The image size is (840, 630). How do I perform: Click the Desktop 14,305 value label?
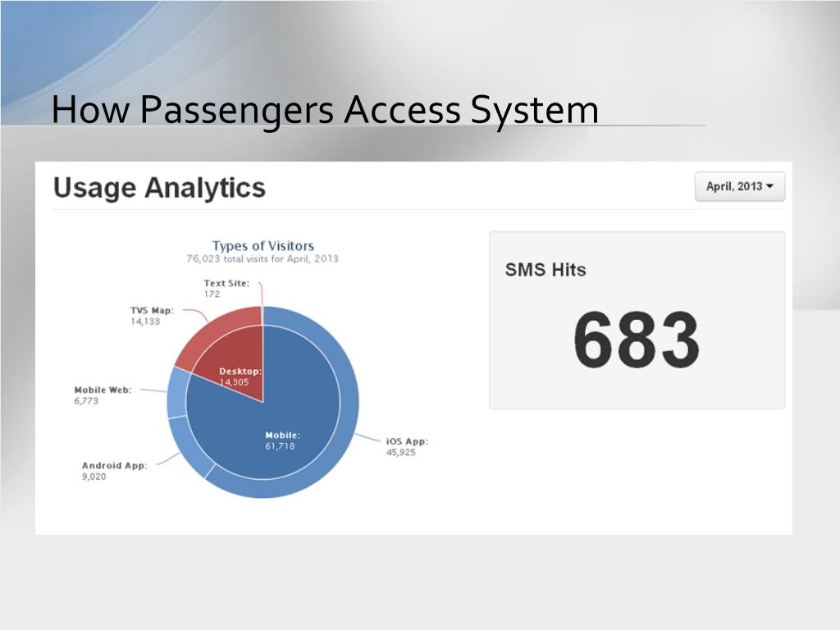pyautogui.click(x=240, y=377)
